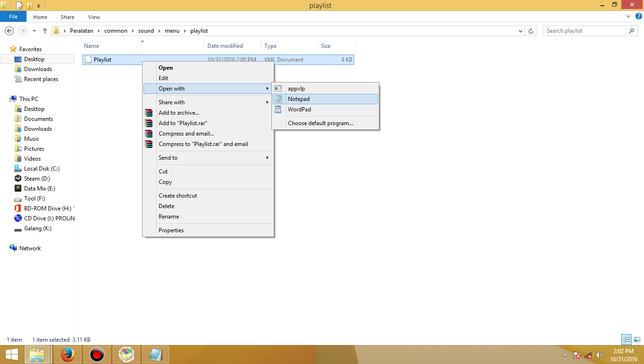Viewport: 644px width, 364px height.
Task: Click Notepad icon in submenu
Action: 278,99
